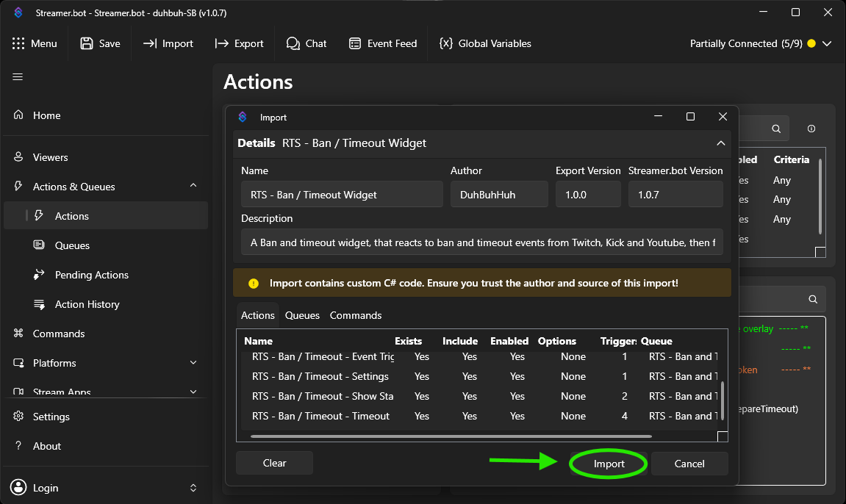Open Pending Actions in the sidebar
Screen dimensions: 846x504
point(106,275)
